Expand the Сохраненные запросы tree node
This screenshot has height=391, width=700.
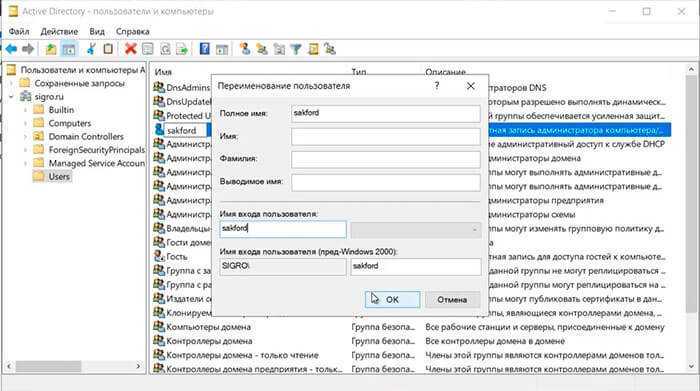tap(12, 83)
